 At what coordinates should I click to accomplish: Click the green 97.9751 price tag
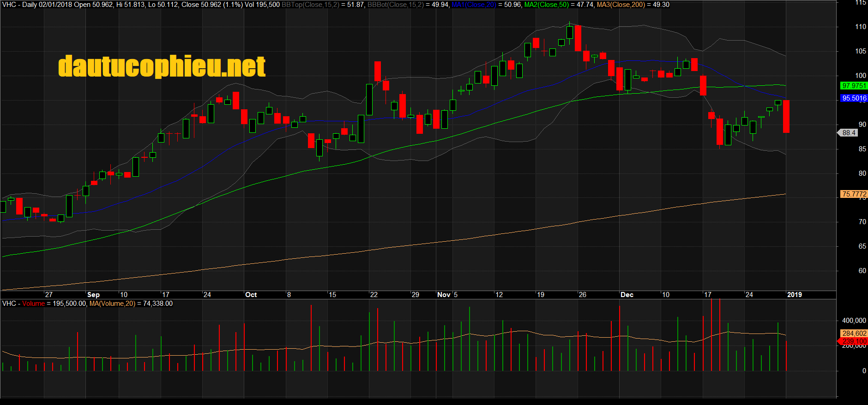854,86
